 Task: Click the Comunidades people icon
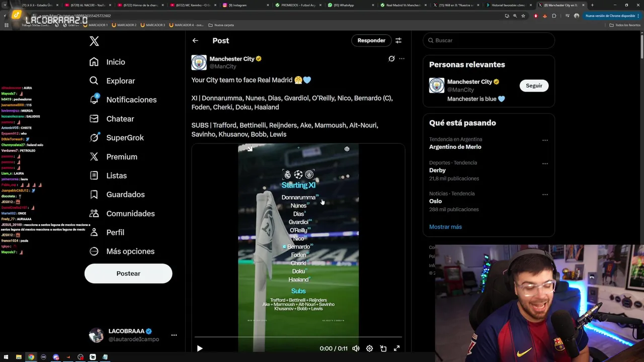pos(94,213)
